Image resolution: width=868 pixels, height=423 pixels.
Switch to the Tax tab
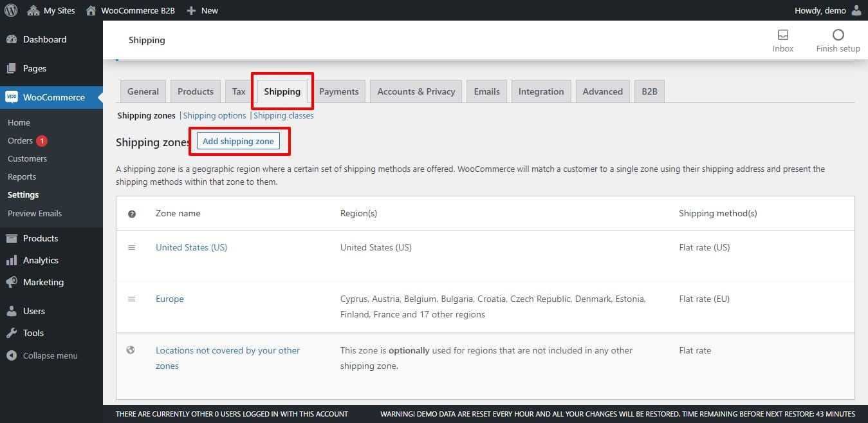point(239,91)
